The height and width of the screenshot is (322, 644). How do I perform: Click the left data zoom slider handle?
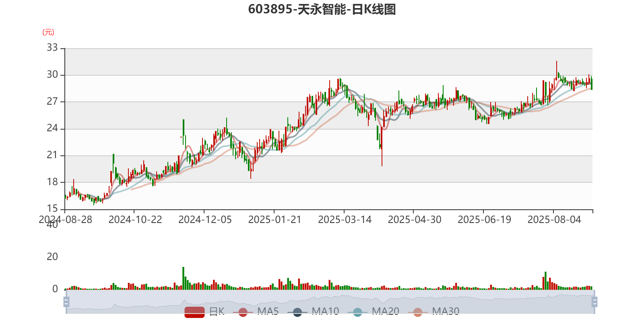(66, 301)
